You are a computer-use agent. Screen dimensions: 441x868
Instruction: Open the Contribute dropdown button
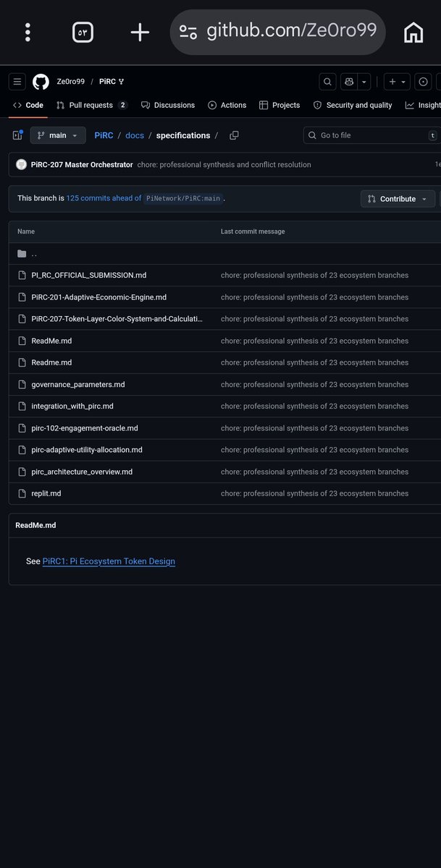click(398, 199)
